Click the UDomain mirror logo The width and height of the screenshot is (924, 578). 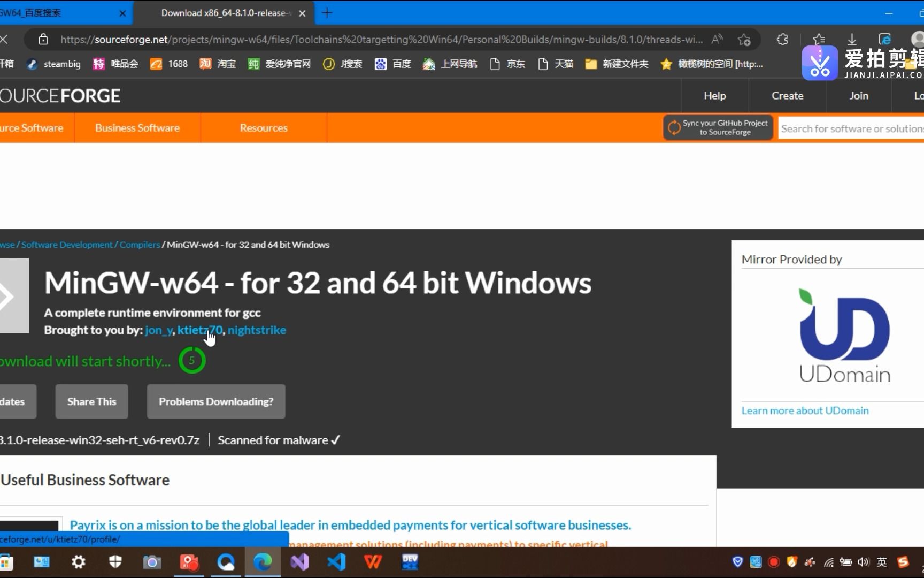[x=845, y=335]
